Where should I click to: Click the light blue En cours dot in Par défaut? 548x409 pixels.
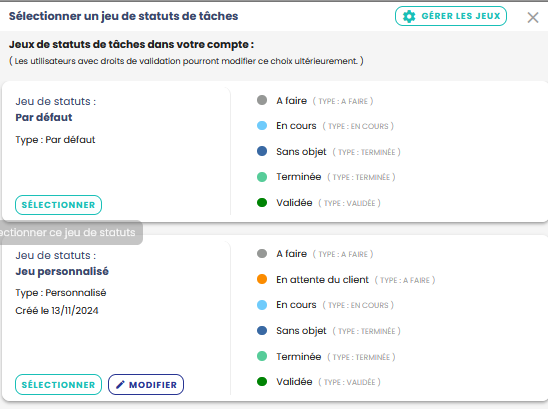tap(262, 125)
